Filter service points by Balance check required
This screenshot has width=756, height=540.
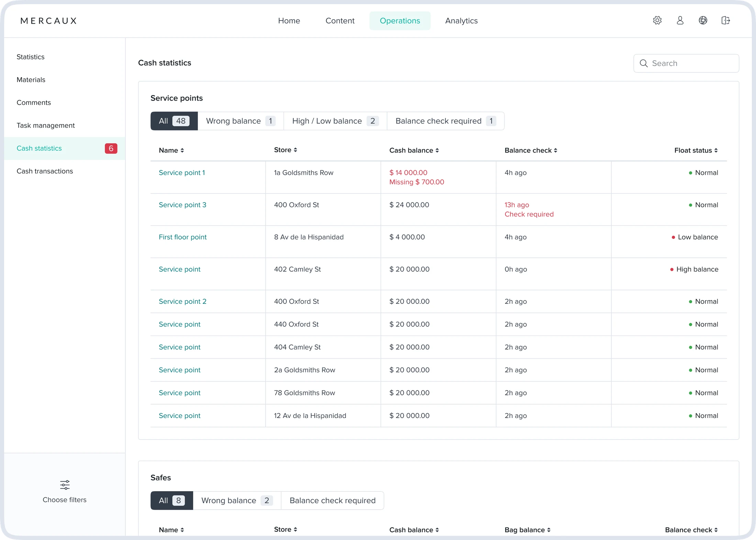[446, 121]
